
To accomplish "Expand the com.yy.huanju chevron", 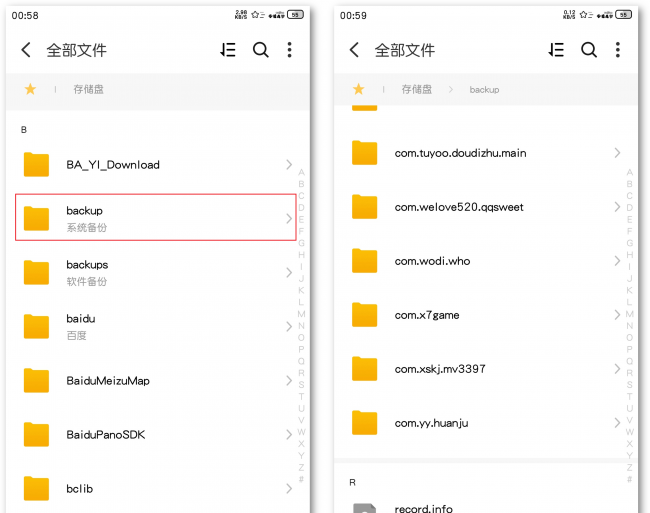I will [x=617, y=423].
